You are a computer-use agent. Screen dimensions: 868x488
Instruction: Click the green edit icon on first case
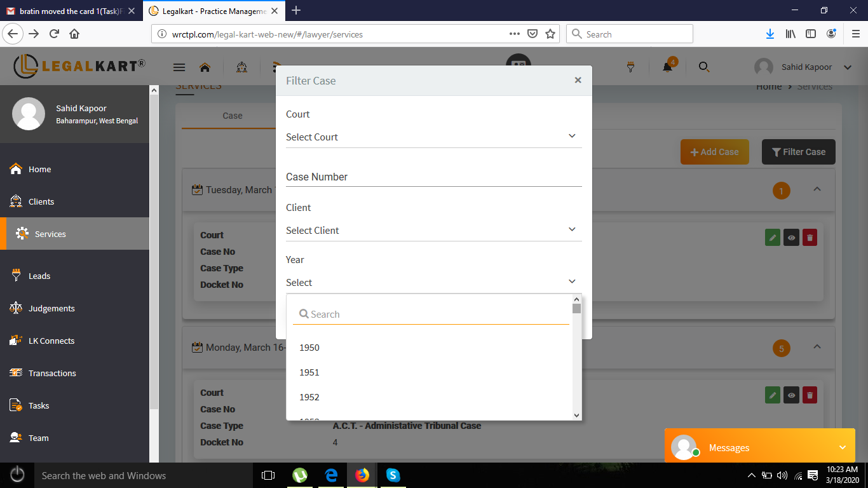[773, 238]
